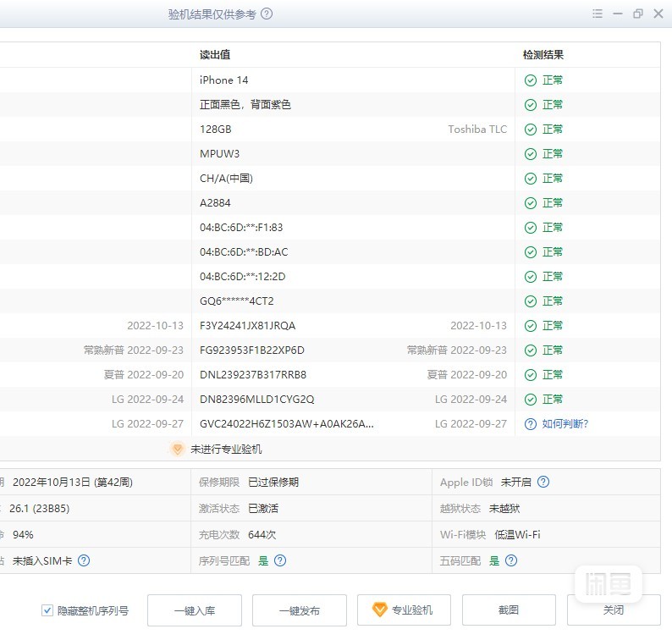Click the check icon for 04:BC:6D:**:F1:83
This screenshot has width=672, height=640.
pos(531,228)
